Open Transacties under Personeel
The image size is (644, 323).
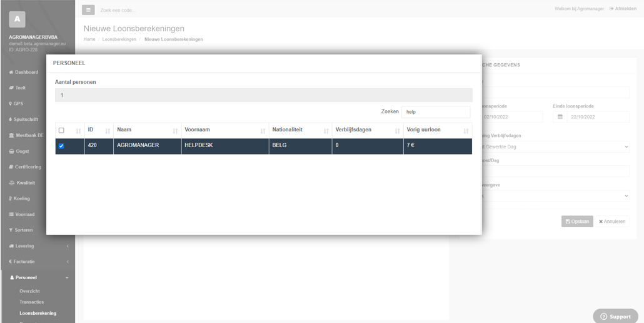tap(32, 302)
